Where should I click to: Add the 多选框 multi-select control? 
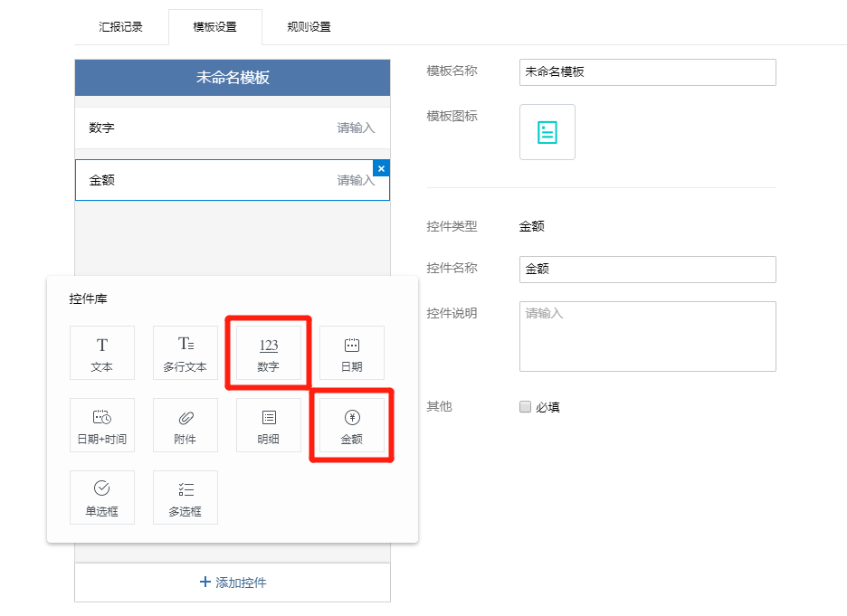(186, 498)
